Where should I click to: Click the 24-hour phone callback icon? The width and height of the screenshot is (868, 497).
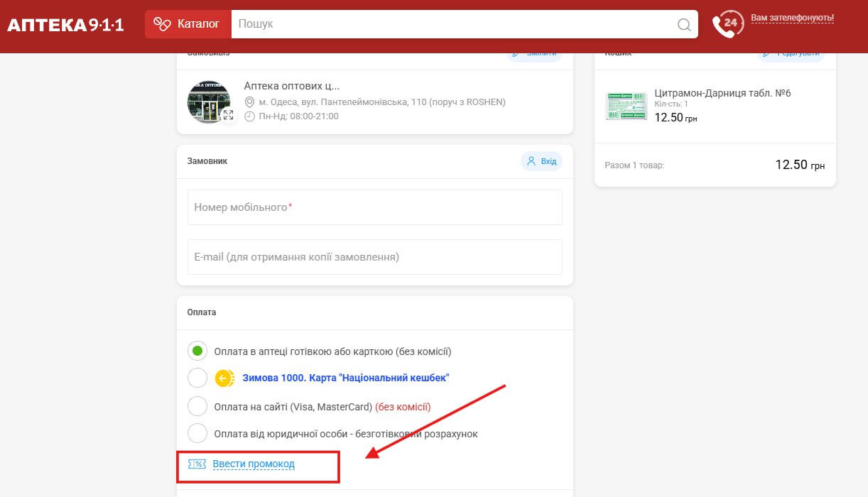pos(727,24)
